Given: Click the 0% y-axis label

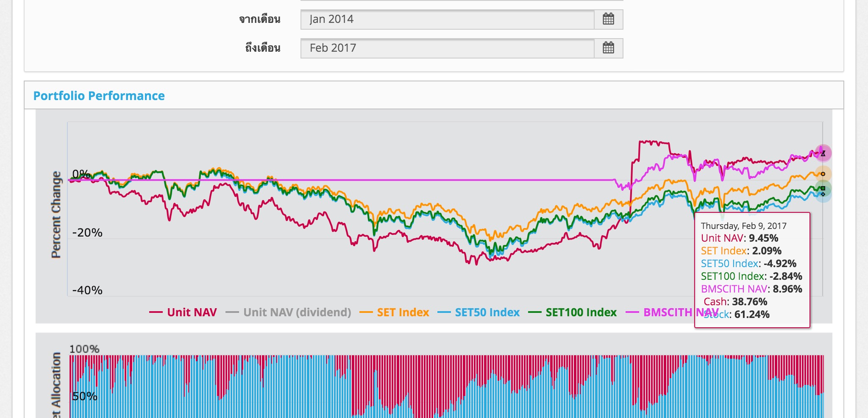Looking at the screenshot, I should point(81,174).
